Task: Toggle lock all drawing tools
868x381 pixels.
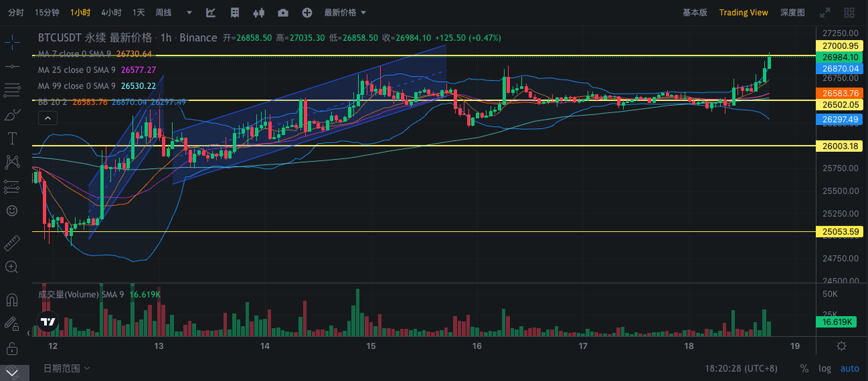Action: tap(12, 348)
